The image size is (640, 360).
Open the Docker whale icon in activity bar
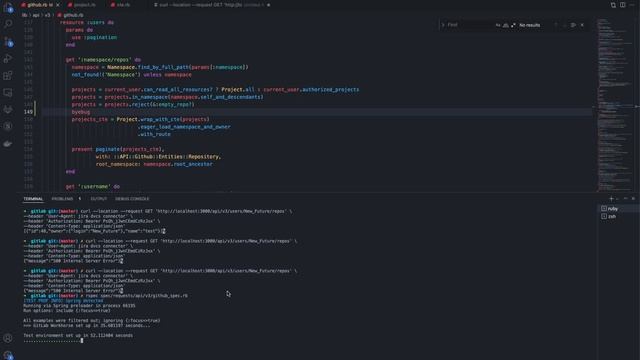(8, 144)
